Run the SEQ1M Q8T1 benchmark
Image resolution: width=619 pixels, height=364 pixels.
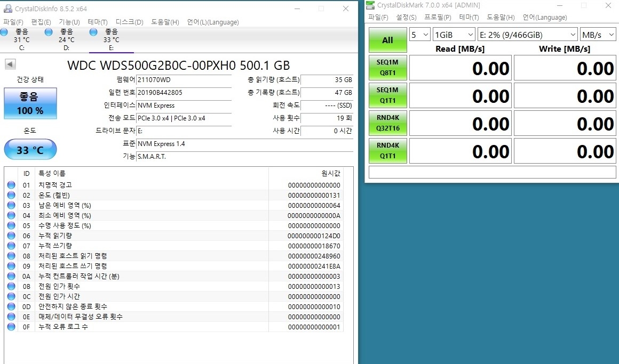[387, 68]
